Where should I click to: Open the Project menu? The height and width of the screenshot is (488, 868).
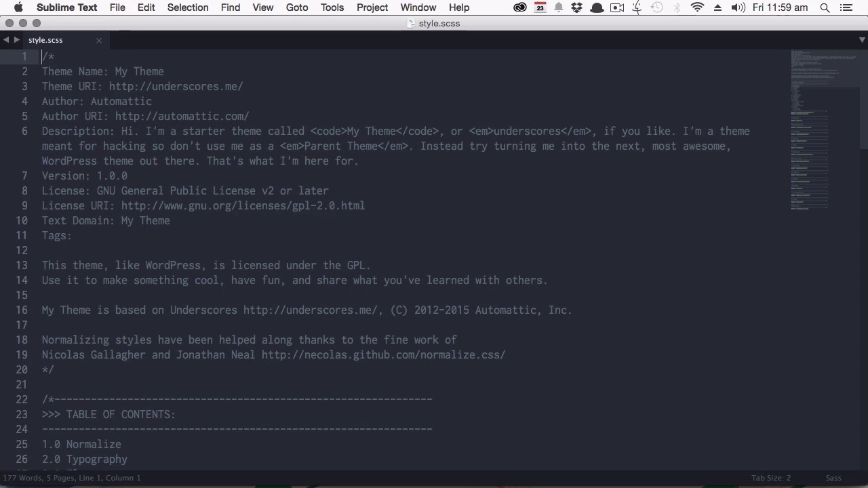[x=372, y=7]
